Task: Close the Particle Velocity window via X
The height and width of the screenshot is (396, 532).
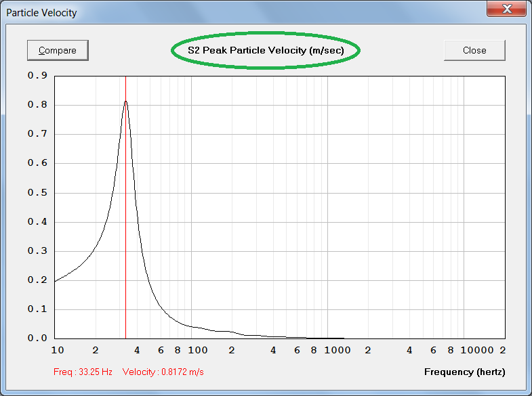Action: [x=506, y=9]
